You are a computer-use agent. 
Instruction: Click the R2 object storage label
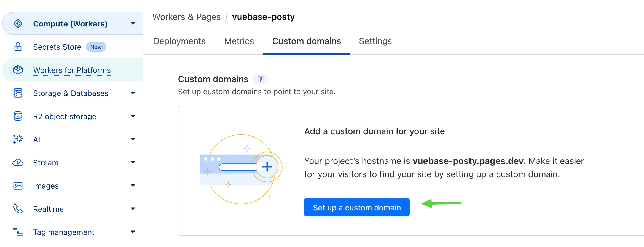click(x=65, y=116)
